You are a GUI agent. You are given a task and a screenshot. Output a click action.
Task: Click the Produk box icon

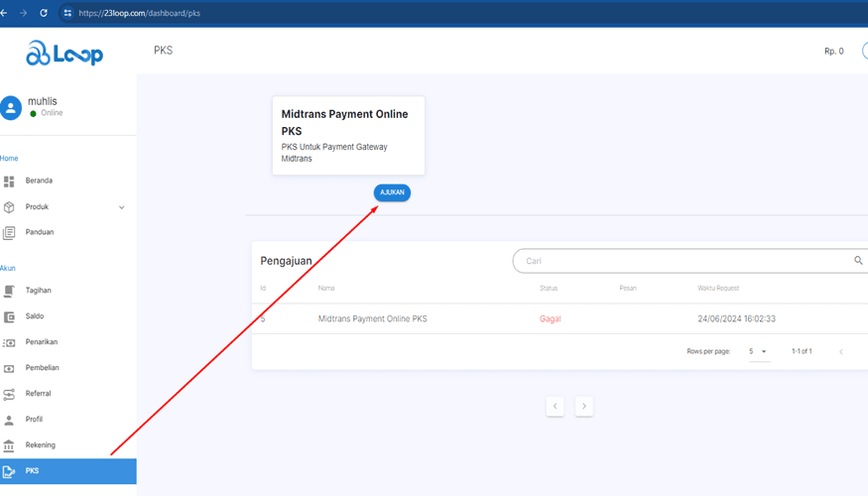[9, 207]
